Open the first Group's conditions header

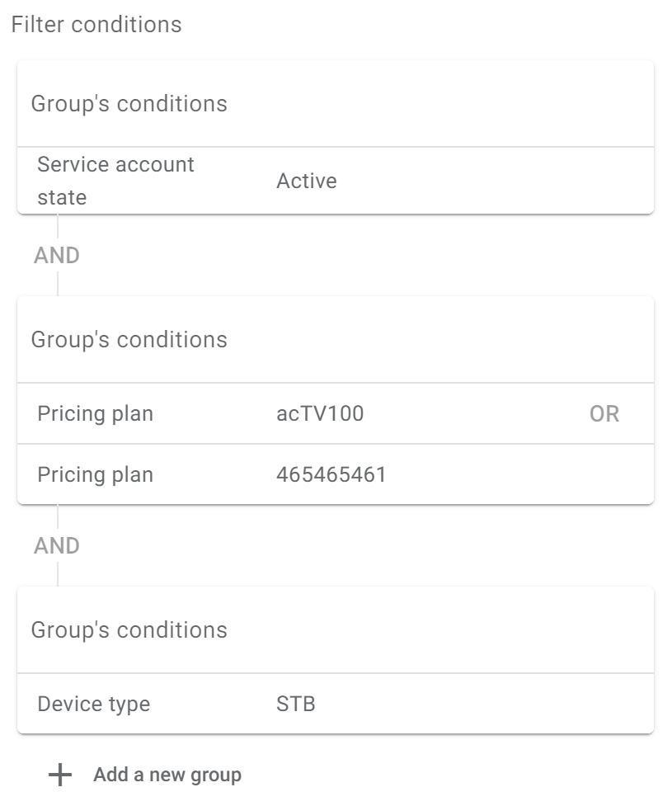(x=336, y=103)
